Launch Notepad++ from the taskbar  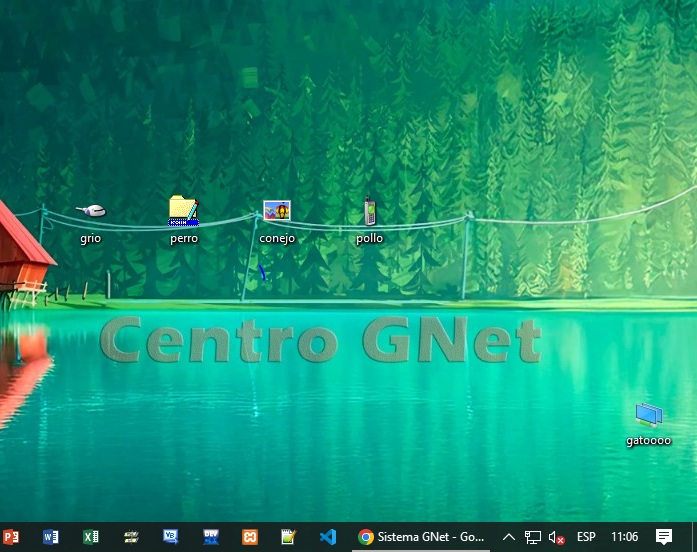point(289,537)
